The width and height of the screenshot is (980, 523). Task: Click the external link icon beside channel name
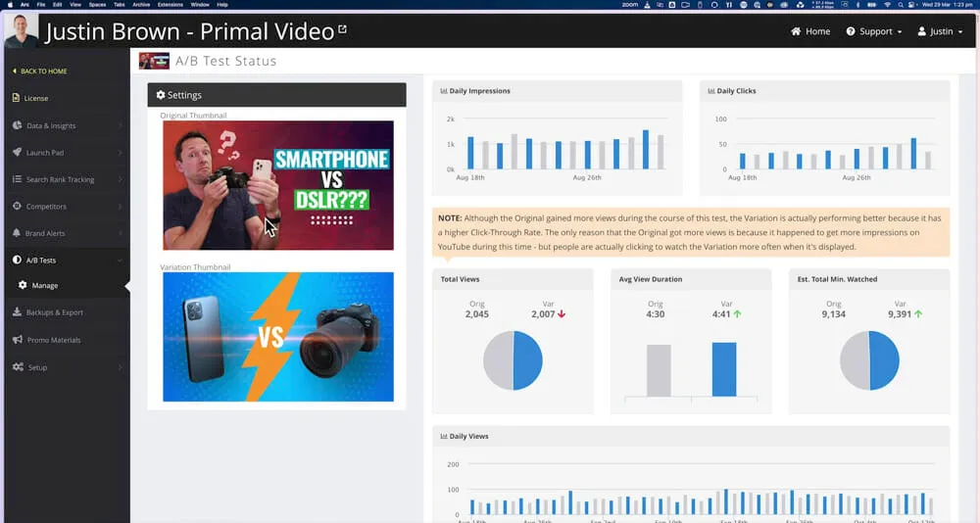tap(342, 29)
